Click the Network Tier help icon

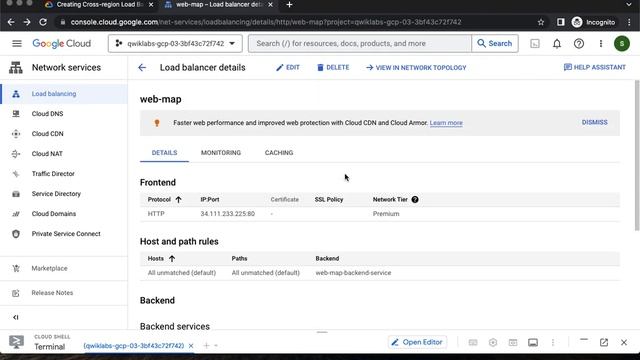point(415,200)
